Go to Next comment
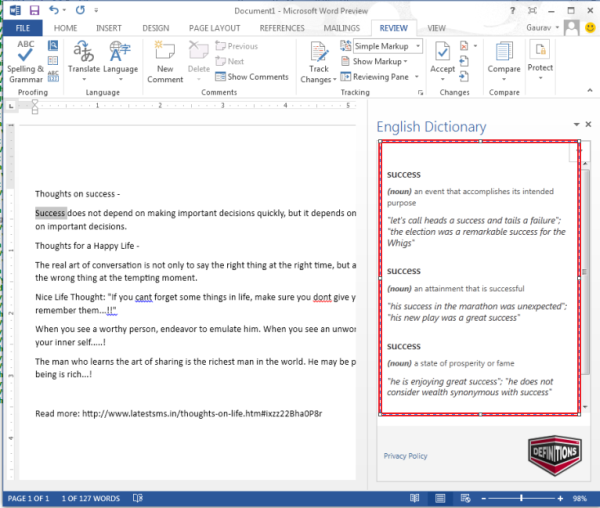Image resolution: width=600 pixels, height=508 pixels. coord(230,61)
